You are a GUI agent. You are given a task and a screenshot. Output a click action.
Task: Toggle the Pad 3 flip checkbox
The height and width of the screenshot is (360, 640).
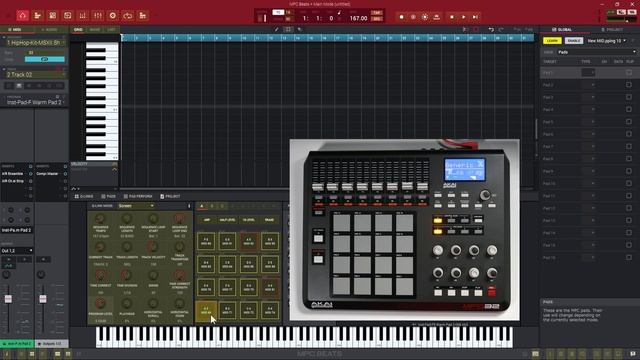pyautogui.click(x=629, y=97)
